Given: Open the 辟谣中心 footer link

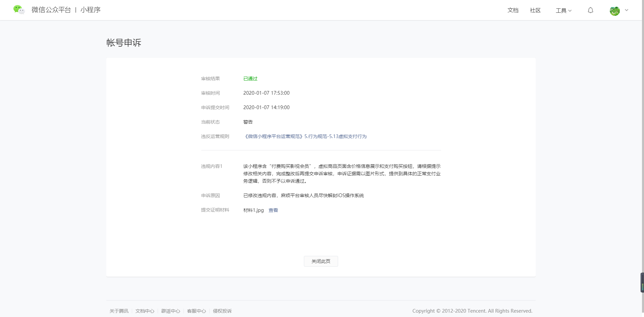Looking at the screenshot, I should (x=171, y=311).
